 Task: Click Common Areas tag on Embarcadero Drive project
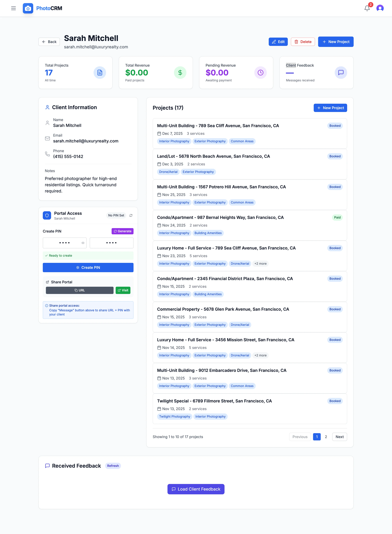tap(242, 386)
